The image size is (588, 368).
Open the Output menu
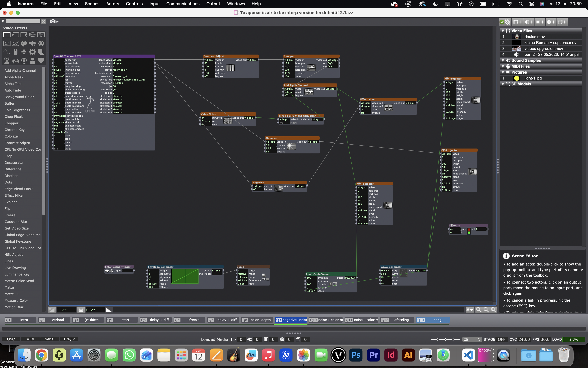pyautogui.click(x=213, y=4)
